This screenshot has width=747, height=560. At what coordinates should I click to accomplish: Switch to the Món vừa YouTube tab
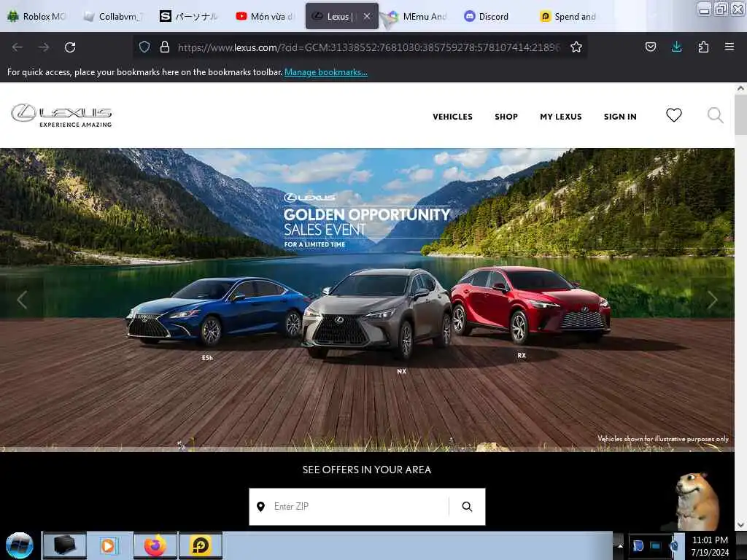click(x=266, y=16)
